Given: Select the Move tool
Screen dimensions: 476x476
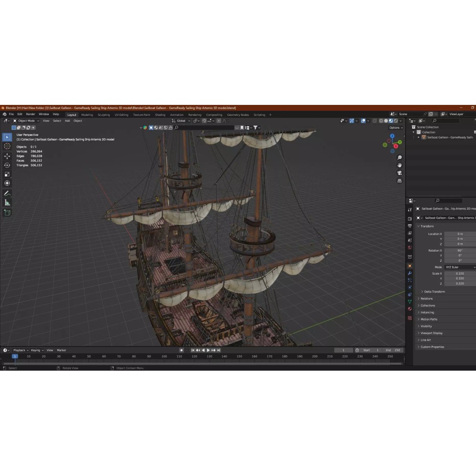Looking at the screenshot, I should [x=7, y=156].
